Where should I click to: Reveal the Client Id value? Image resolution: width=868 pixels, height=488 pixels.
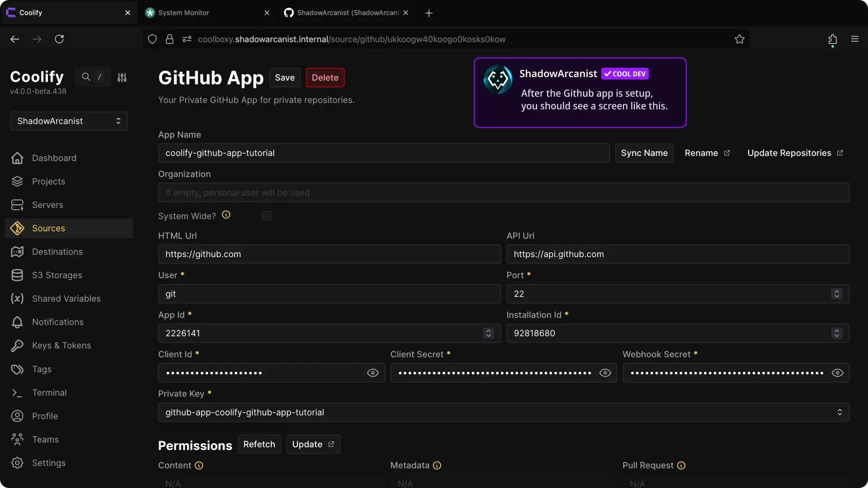click(373, 373)
